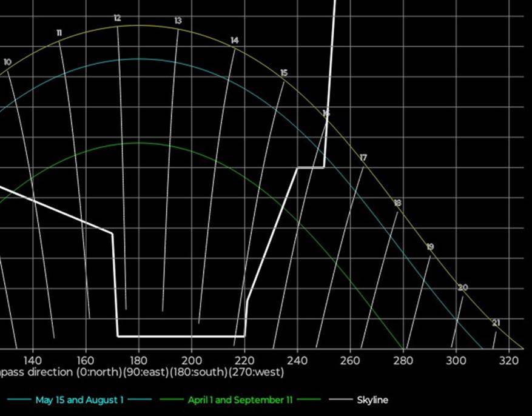
Task: Select the 220 azimuth axis label
Action: pyautogui.click(x=244, y=360)
